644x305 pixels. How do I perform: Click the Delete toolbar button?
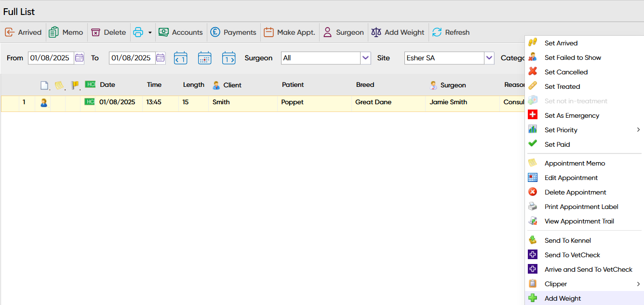pos(108,32)
